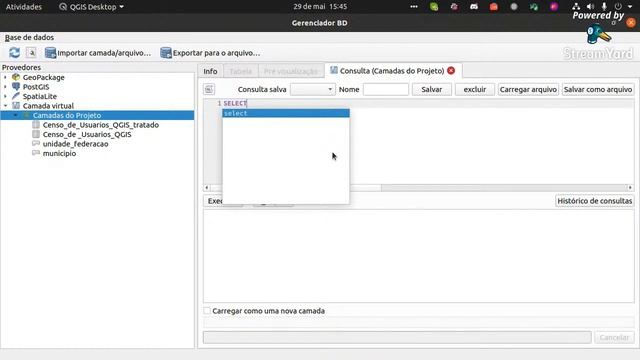Click the query window icon left of Consulta salva
Screen dimensions: 640x360
click(209, 89)
